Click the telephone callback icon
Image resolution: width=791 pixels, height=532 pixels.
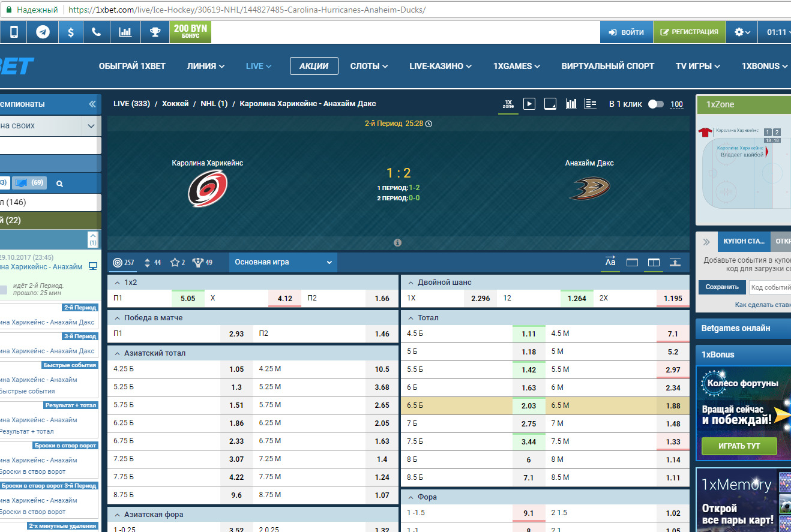96,32
